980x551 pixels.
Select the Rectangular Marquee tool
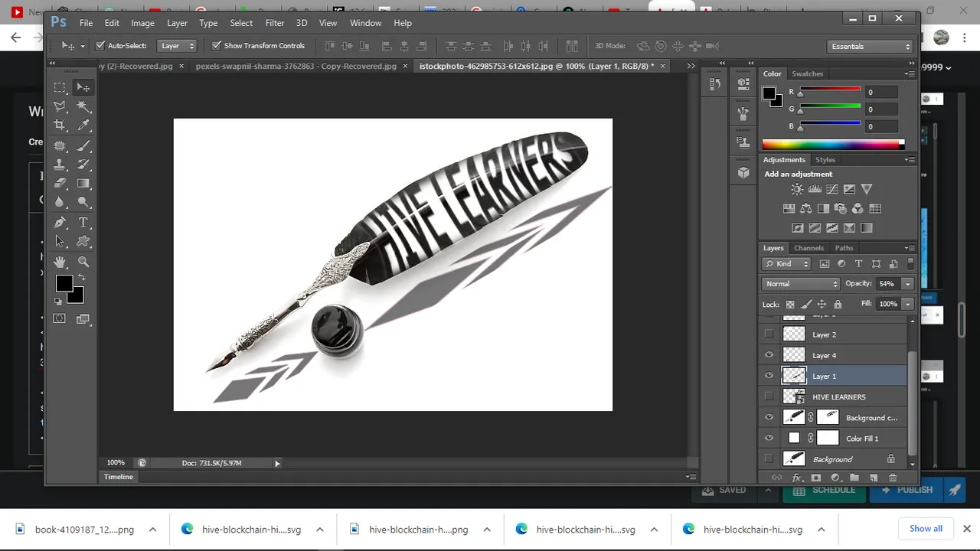tap(60, 87)
